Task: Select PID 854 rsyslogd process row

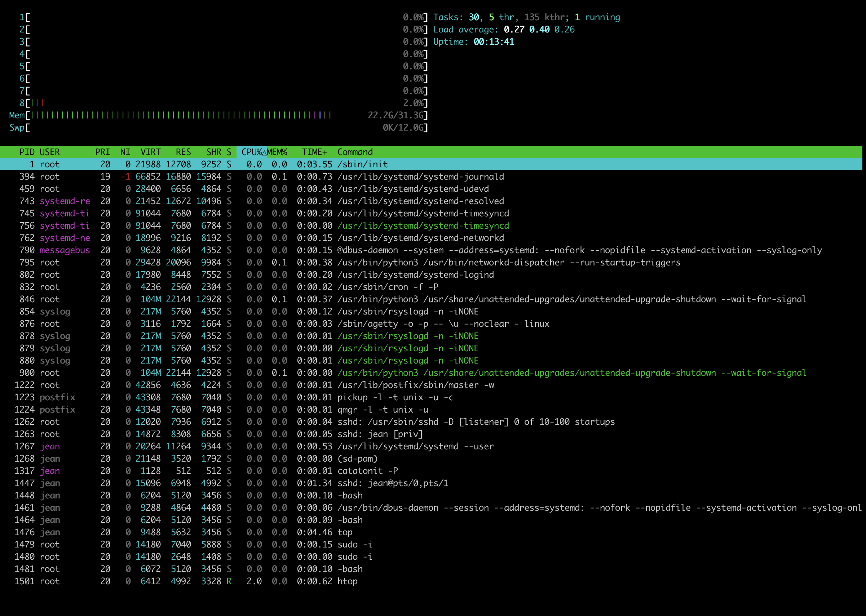Action: point(431,311)
